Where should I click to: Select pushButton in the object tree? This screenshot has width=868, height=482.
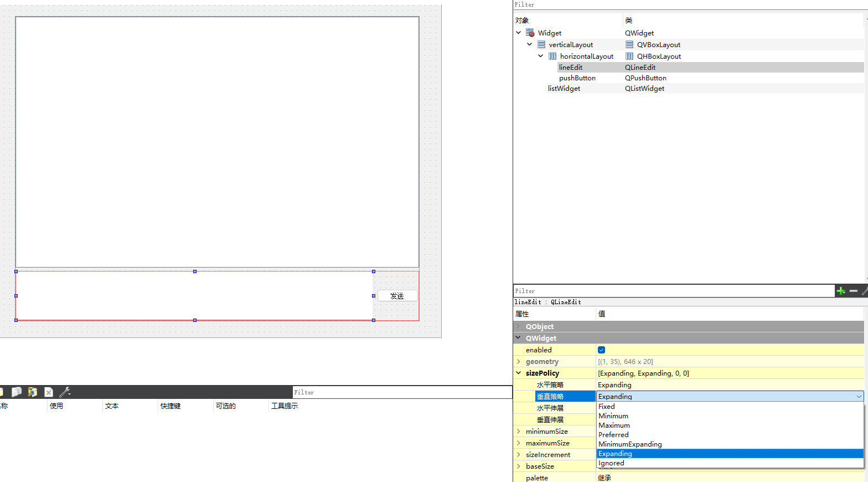[577, 78]
